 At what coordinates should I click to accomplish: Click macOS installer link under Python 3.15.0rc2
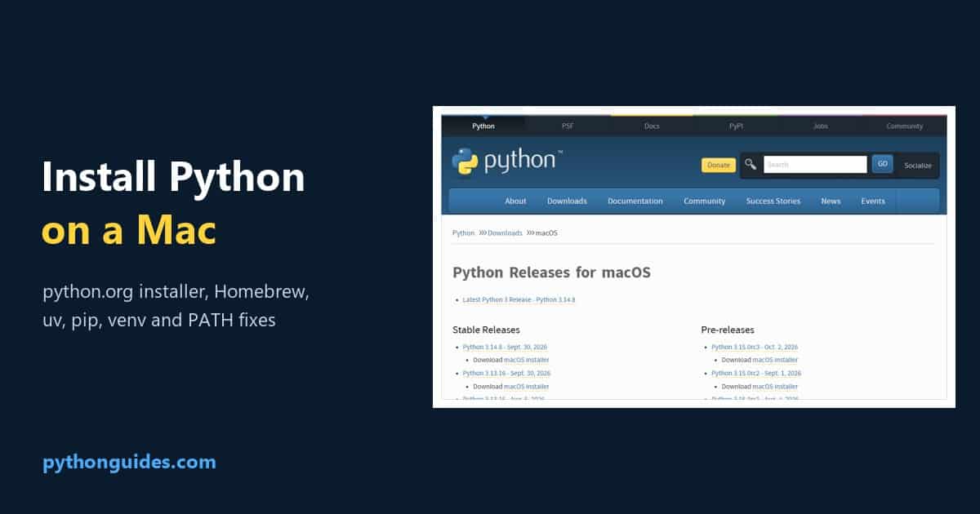click(x=775, y=387)
